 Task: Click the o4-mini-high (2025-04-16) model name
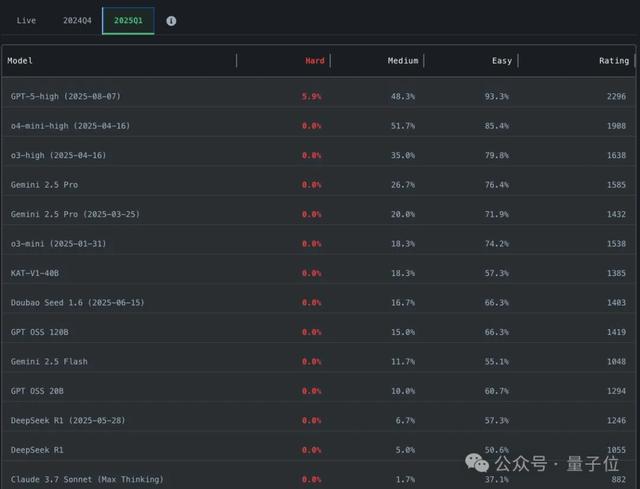point(70,126)
